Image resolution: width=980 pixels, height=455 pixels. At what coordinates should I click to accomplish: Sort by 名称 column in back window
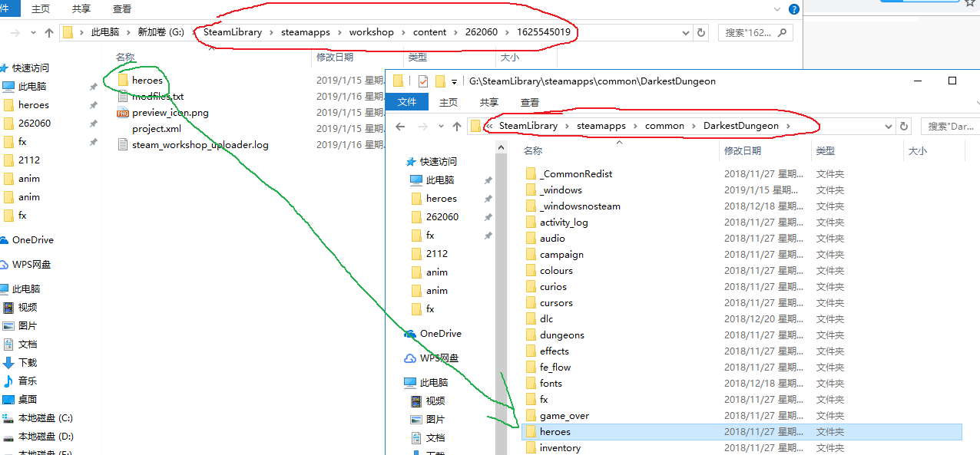point(125,58)
